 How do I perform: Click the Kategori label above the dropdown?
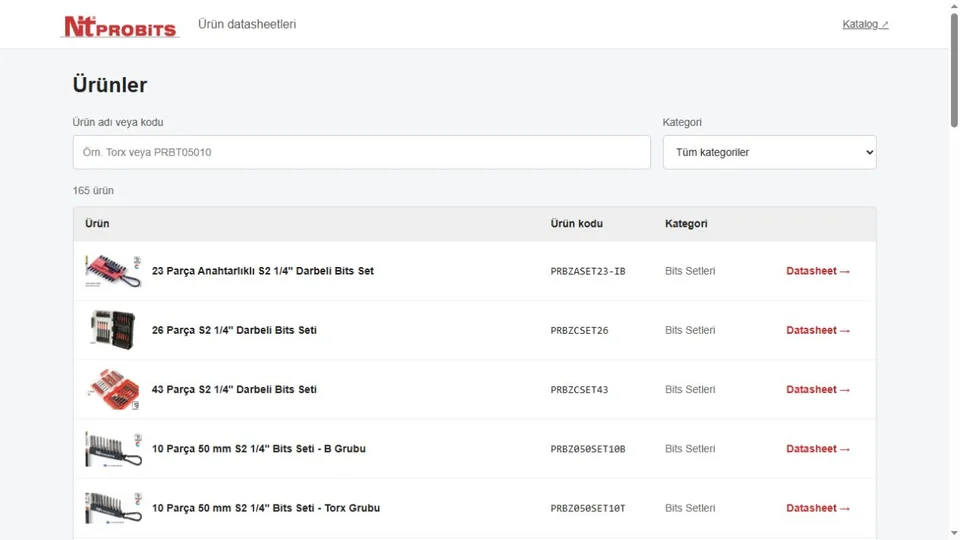coord(682,122)
